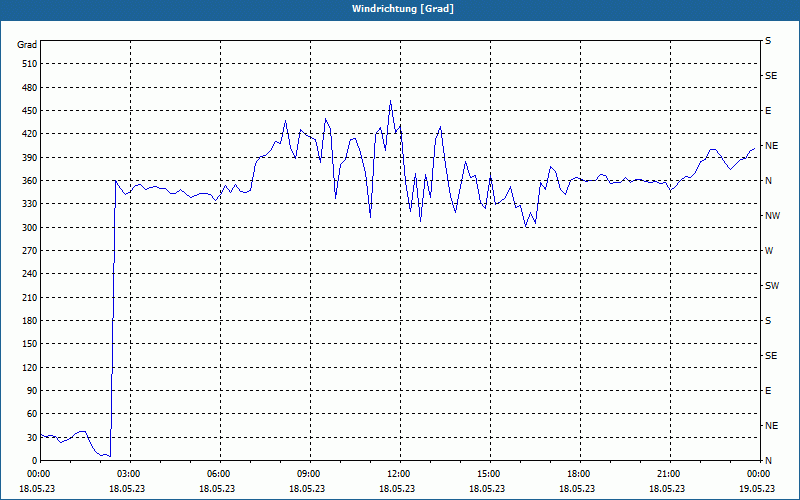This screenshot has height=500, width=800.
Task: Select compass label SE between S and E at top
Action: click(x=771, y=76)
